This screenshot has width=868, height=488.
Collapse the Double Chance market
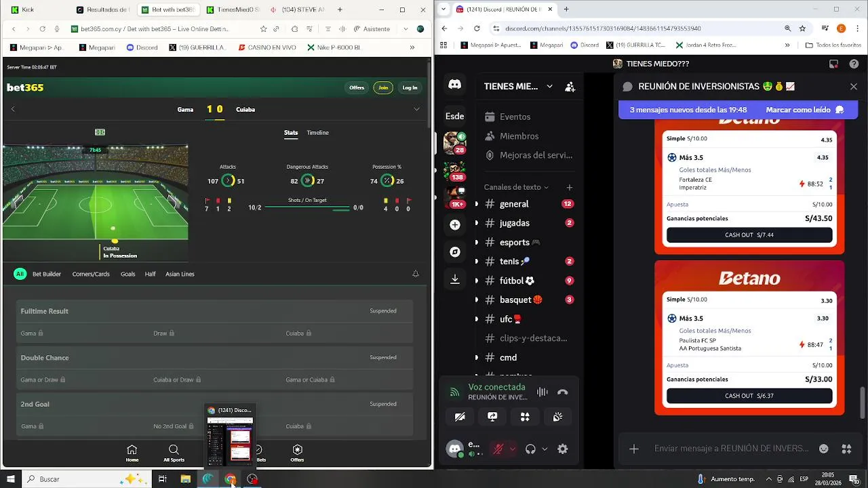214,357
